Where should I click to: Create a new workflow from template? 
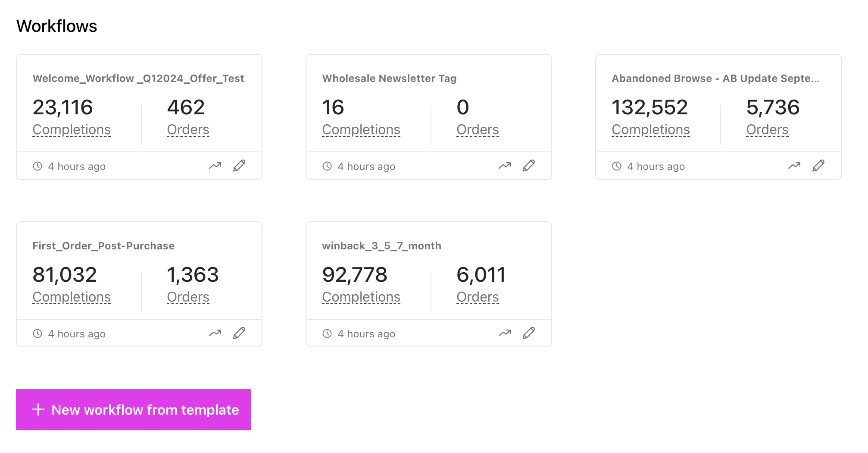[133, 409]
